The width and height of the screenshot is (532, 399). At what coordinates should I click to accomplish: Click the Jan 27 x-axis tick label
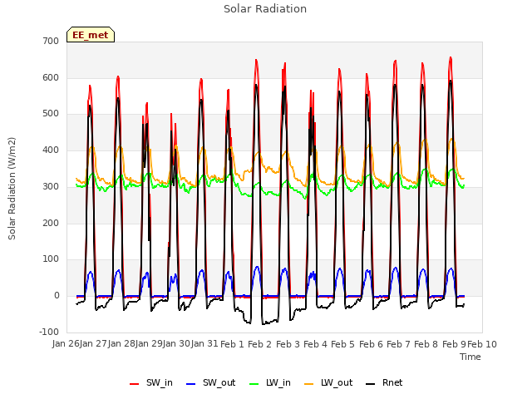[x=93, y=344]
